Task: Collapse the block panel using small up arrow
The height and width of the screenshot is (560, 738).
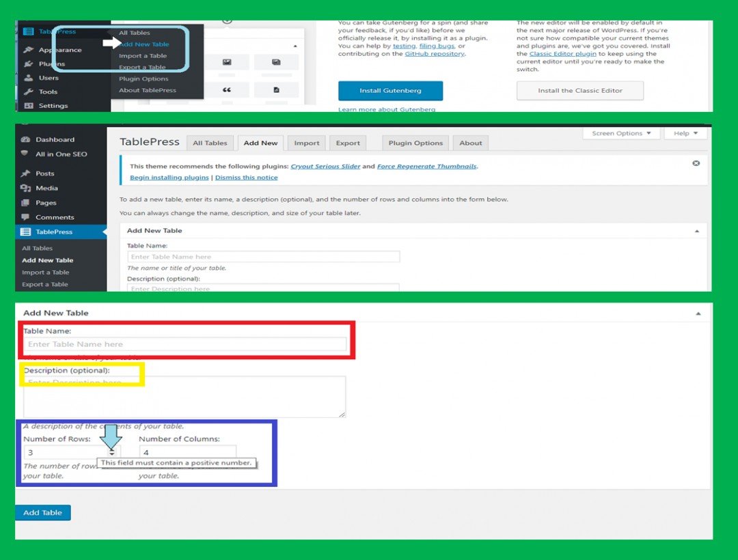Action: point(295,46)
